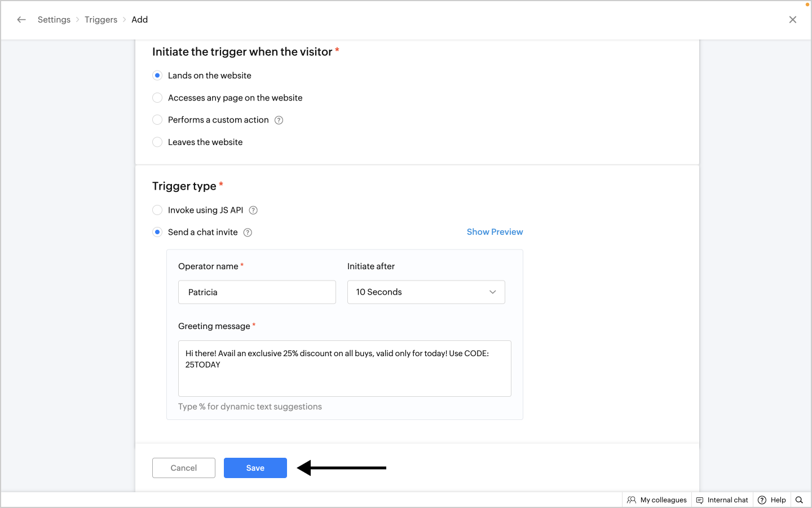Click the help icon beside Send a chat invite
812x508 pixels.
pos(248,233)
